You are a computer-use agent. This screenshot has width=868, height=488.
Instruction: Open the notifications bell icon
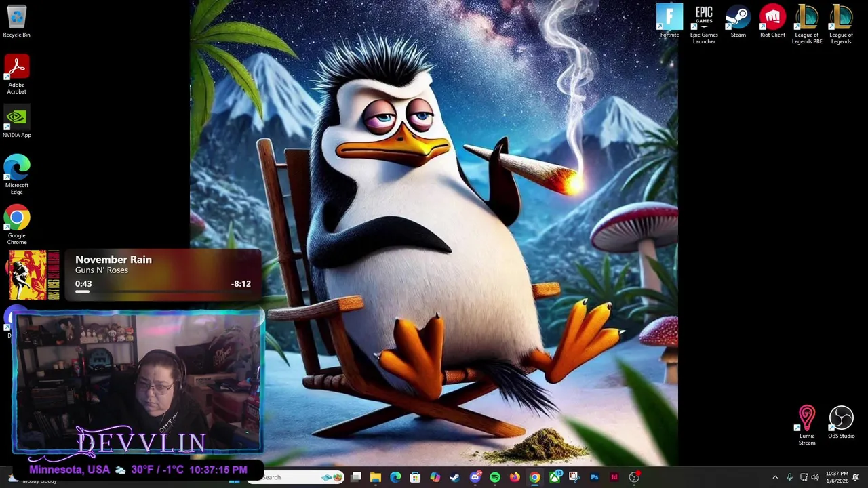pyautogui.click(x=856, y=477)
